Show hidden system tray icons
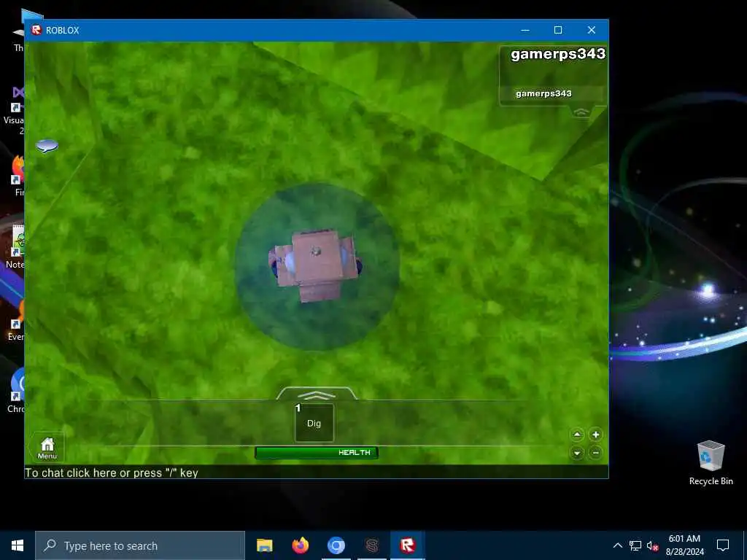Viewport: 747px width, 560px height. pyautogui.click(x=617, y=545)
